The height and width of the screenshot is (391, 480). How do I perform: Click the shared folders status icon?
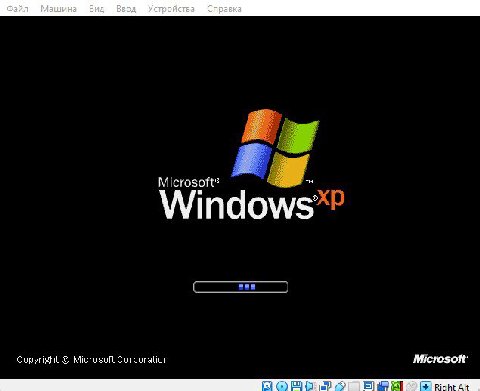[354, 386]
